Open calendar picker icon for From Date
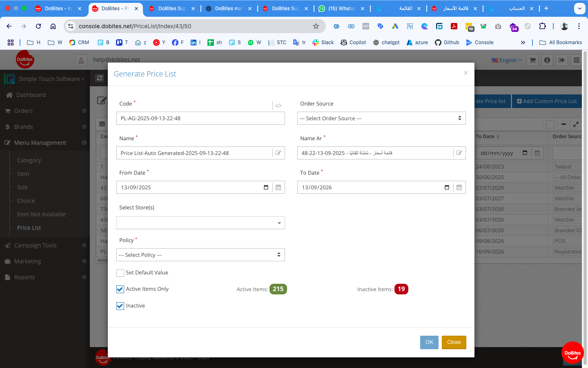Viewport: 588px width, 368px height. [278, 187]
